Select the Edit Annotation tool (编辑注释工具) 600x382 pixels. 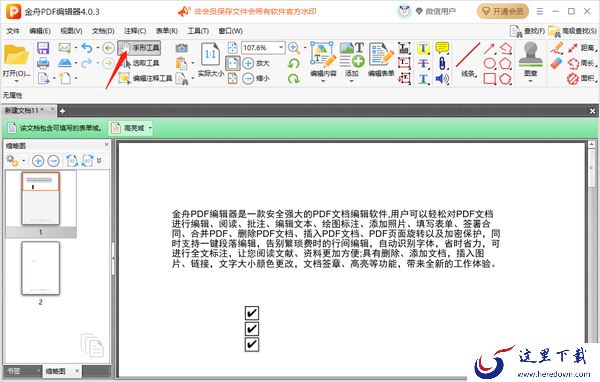146,78
